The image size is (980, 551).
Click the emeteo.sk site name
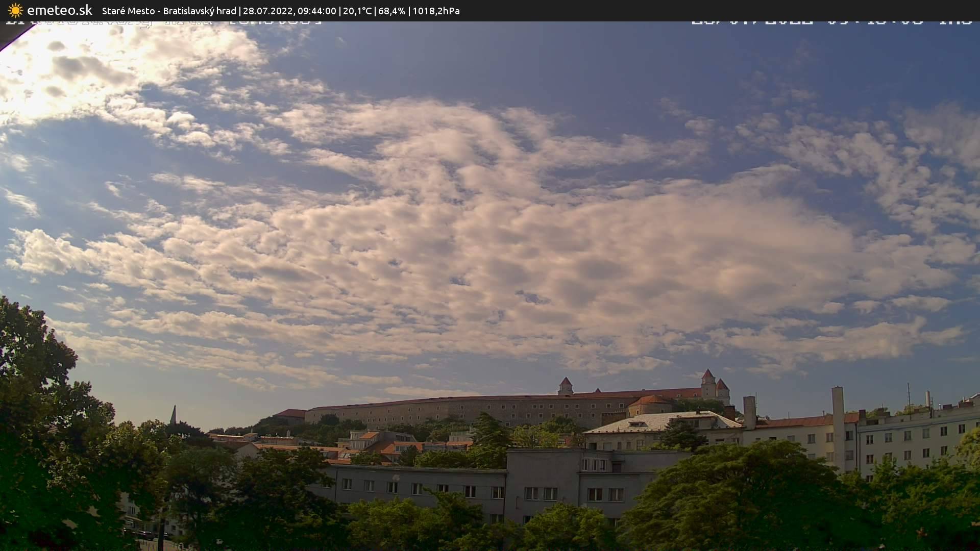tap(59, 10)
